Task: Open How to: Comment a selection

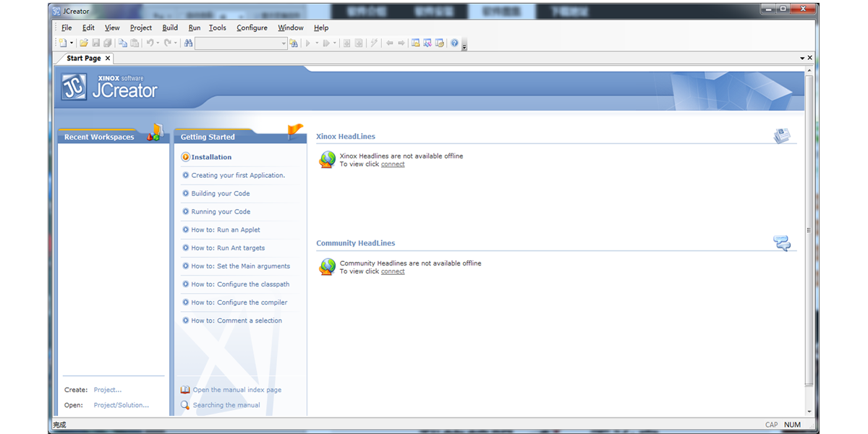Action: pos(237,320)
